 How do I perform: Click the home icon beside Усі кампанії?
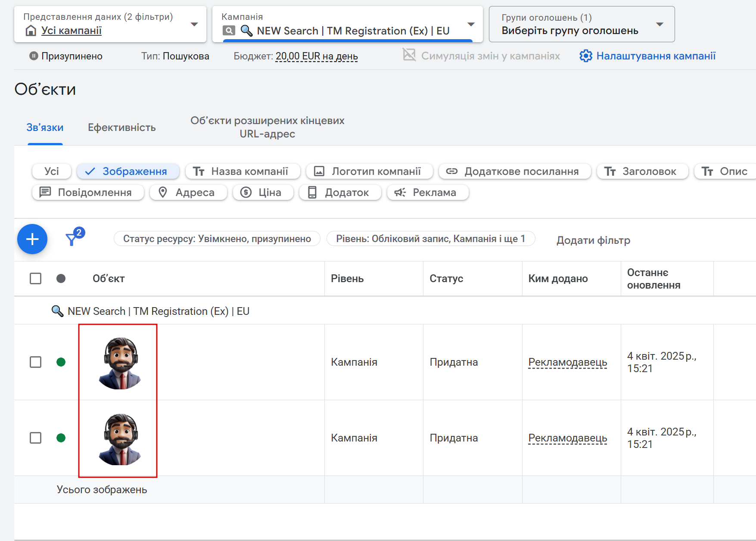pos(31,31)
